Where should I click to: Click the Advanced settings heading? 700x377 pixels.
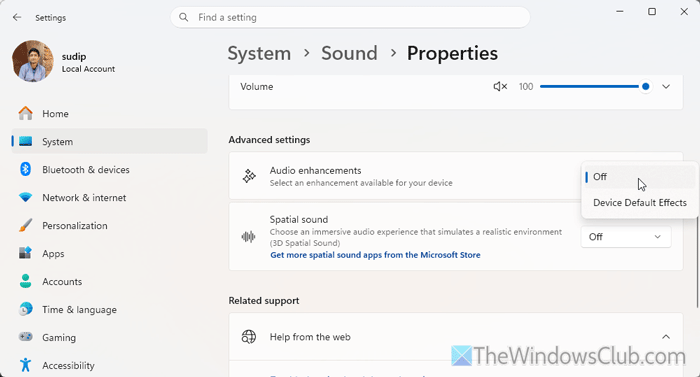click(x=269, y=140)
